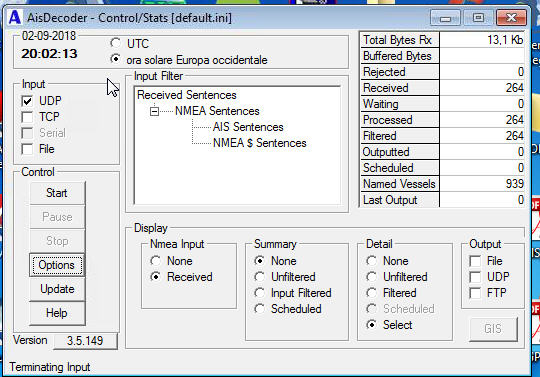This screenshot has height=377, width=540.
Task: Maximize the AisDecoder window
Action: click(478, 18)
